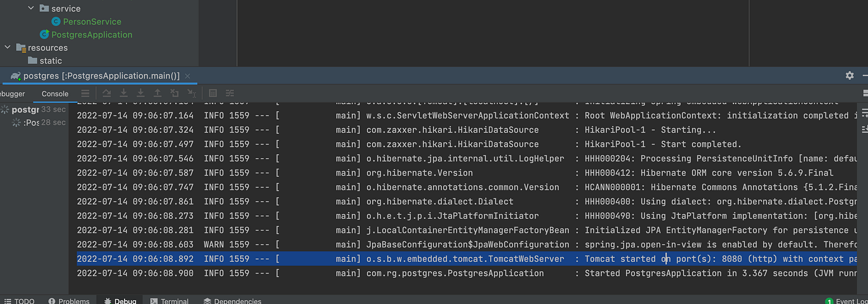868x304 pixels.
Task: Open Evaluate Expression calculator icon
Action: point(213,93)
